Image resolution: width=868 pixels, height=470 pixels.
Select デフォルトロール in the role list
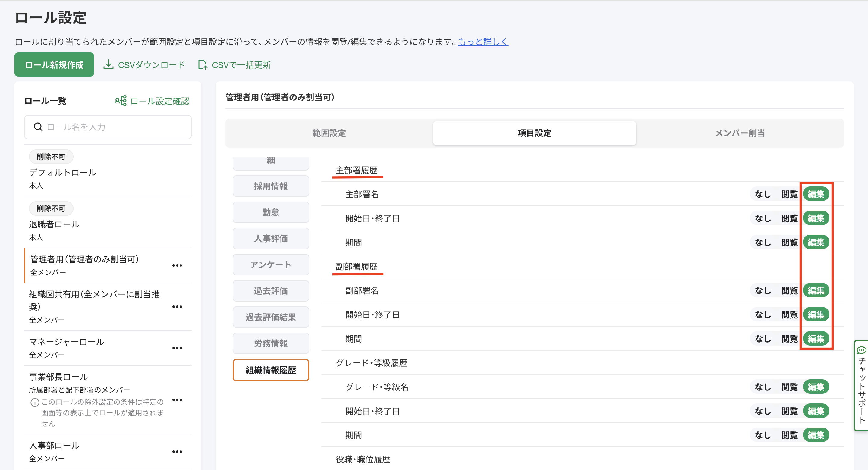(108, 171)
